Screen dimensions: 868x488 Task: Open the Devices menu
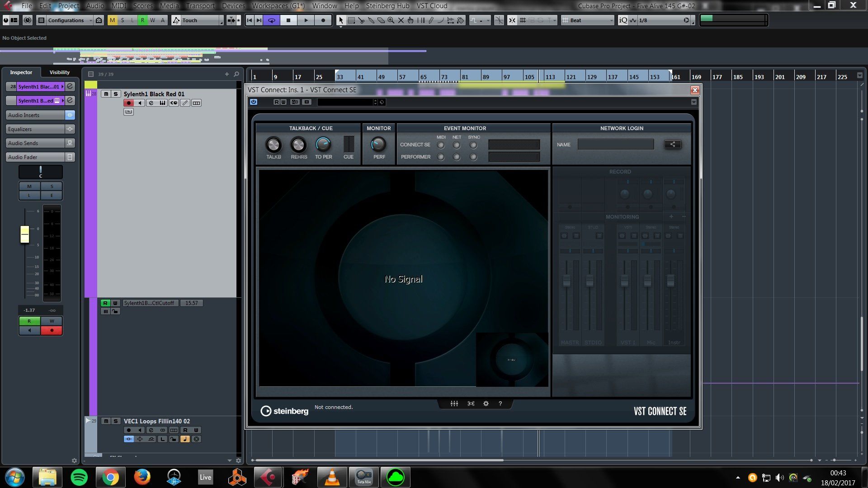[233, 6]
